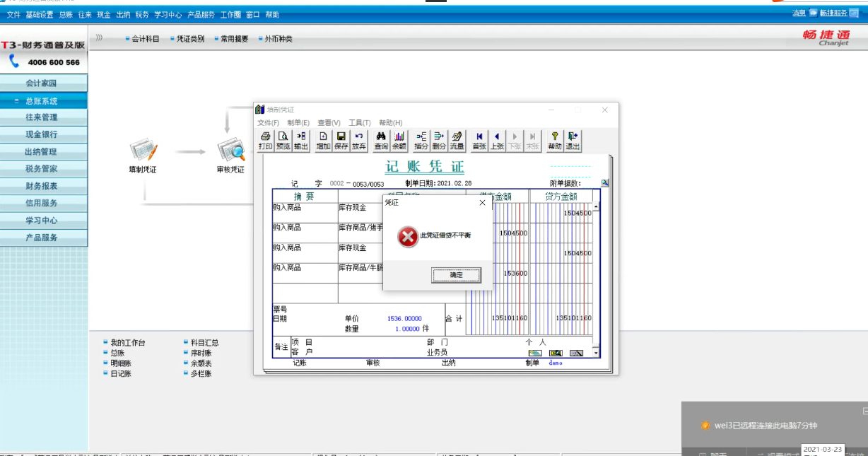The image size is (868, 456).
Task: Go to previous voucher with 上张
Action: point(497,141)
